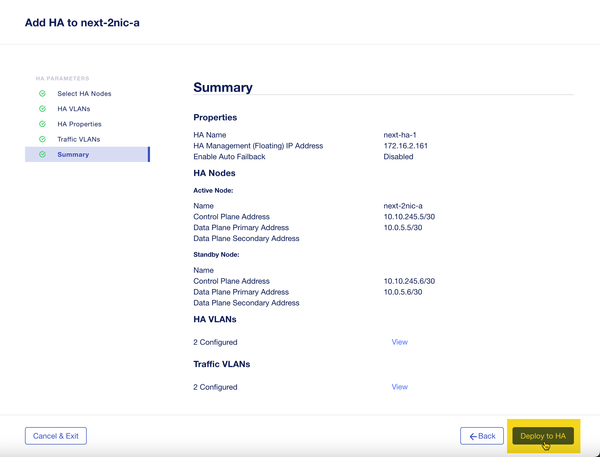
Task: Select standby data plane address 10.0.5.6/30
Action: (403, 292)
